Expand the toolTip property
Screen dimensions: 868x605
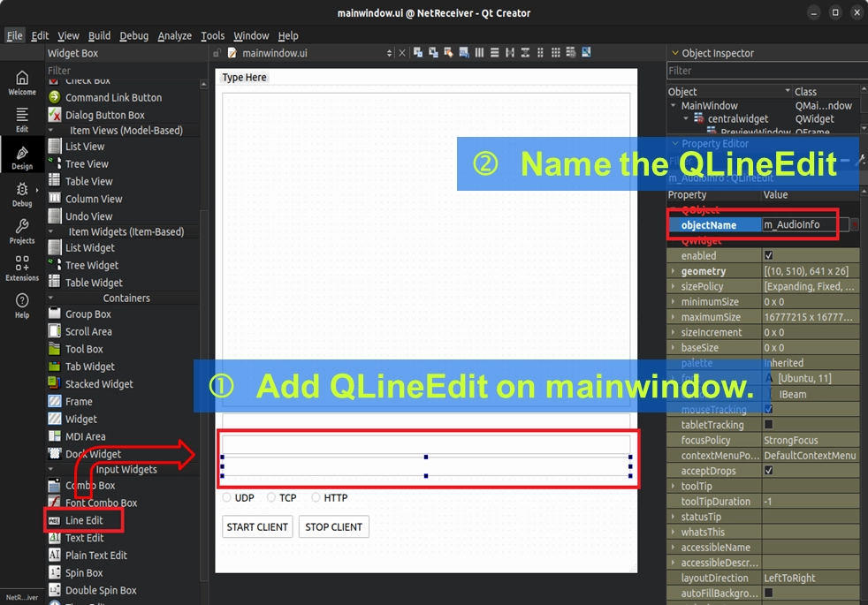[x=674, y=486]
